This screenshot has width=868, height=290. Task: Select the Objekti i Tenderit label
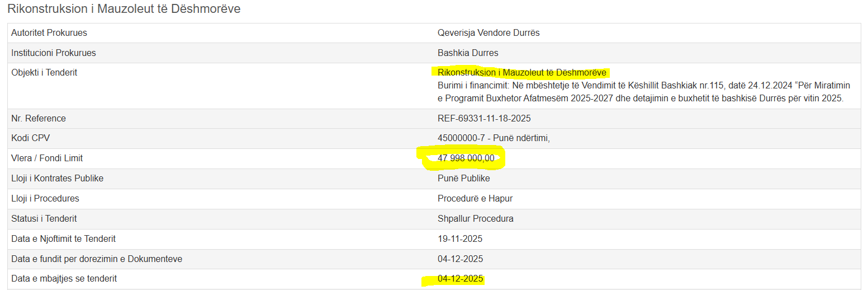click(x=44, y=73)
